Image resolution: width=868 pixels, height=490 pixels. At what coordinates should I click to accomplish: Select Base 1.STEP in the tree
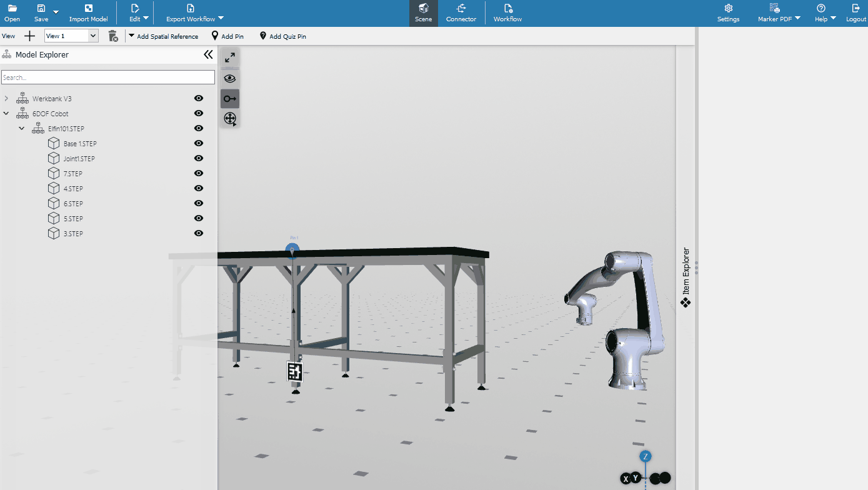coord(80,144)
